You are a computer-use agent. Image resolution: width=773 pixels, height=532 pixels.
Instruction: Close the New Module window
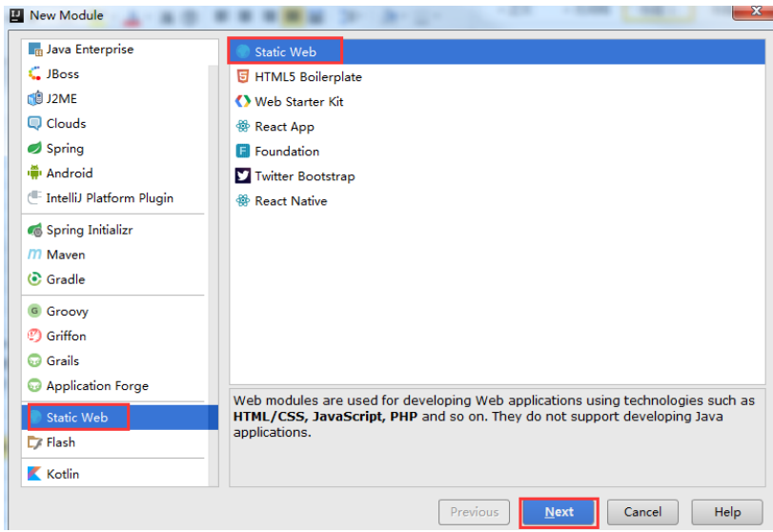[x=754, y=10]
